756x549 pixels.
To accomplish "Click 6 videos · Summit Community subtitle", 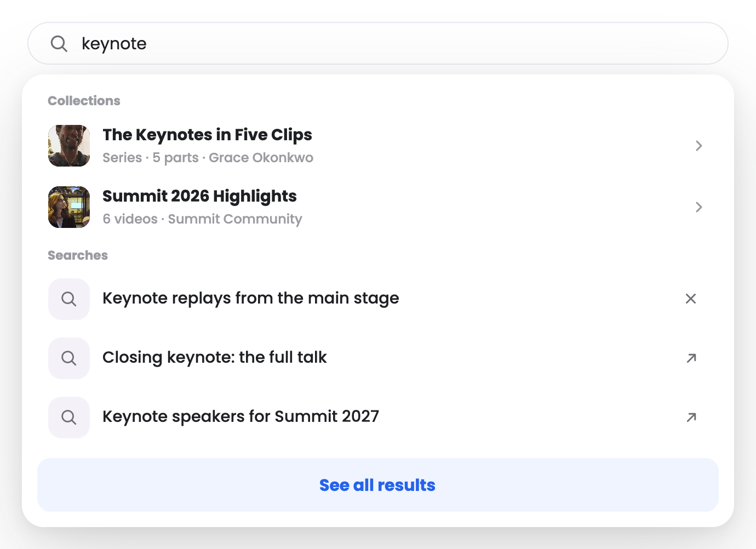I will (x=202, y=219).
